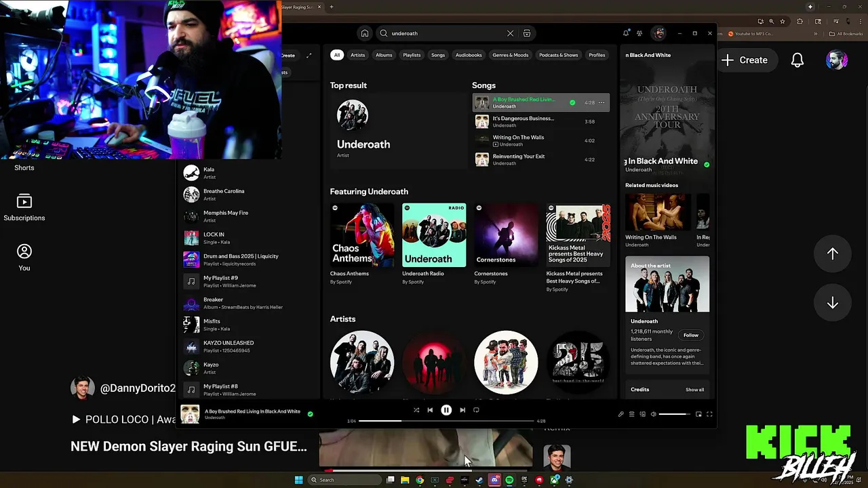The width and height of the screenshot is (868, 488).
Task: Open Spotify notifications bell
Action: [x=625, y=33]
